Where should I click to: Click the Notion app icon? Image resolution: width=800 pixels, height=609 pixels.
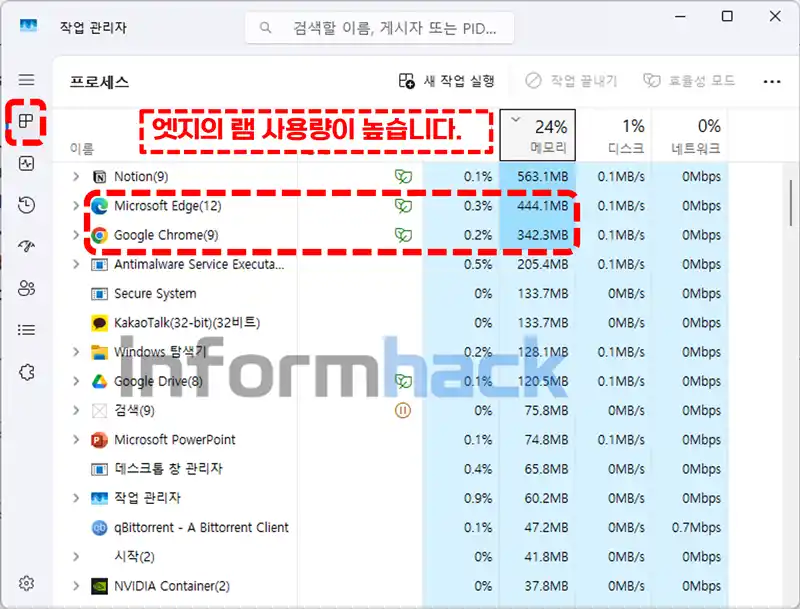click(x=99, y=177)
